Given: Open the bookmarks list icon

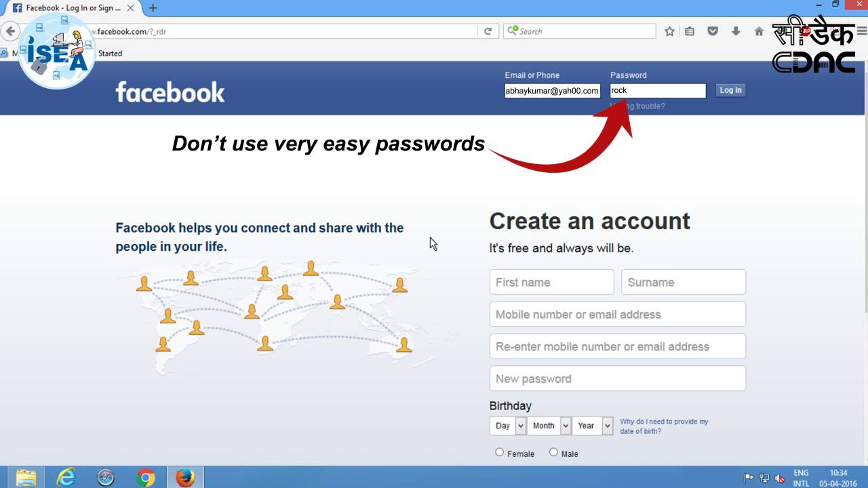Looking at the screenshot, I should click(x=690, y=31).
